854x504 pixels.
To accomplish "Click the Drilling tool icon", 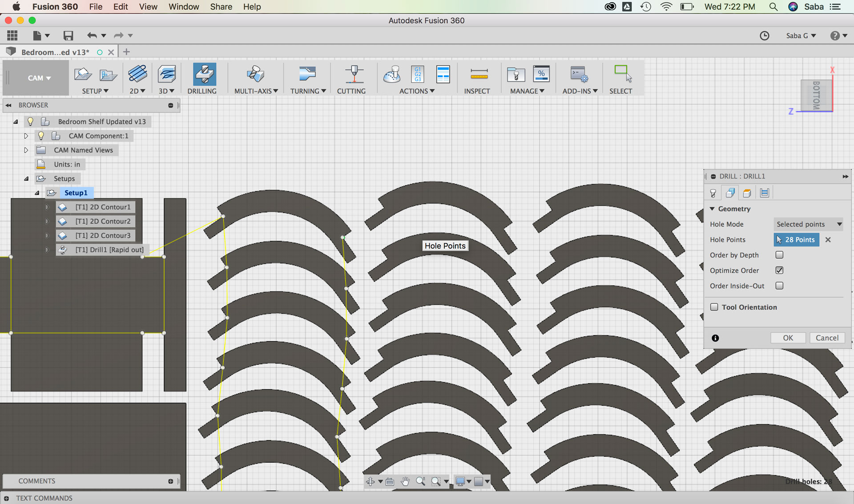I will [x=204, y=74].
